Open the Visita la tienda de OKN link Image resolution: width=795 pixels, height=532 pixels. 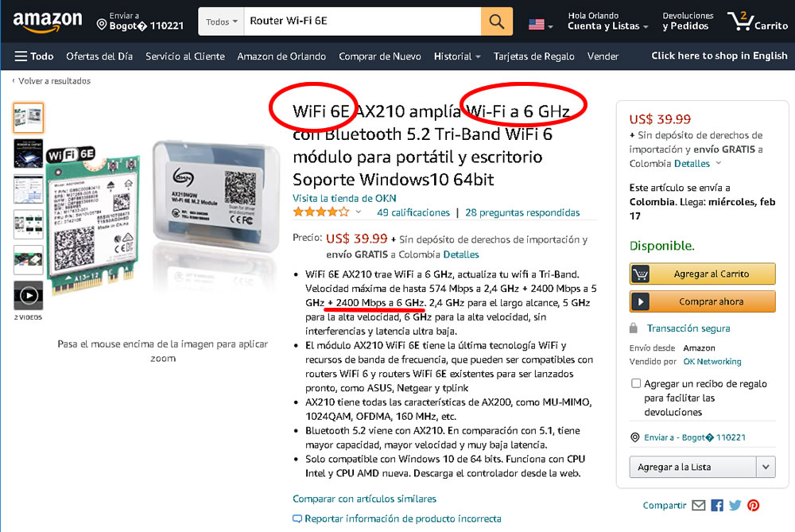pos(344,198)
